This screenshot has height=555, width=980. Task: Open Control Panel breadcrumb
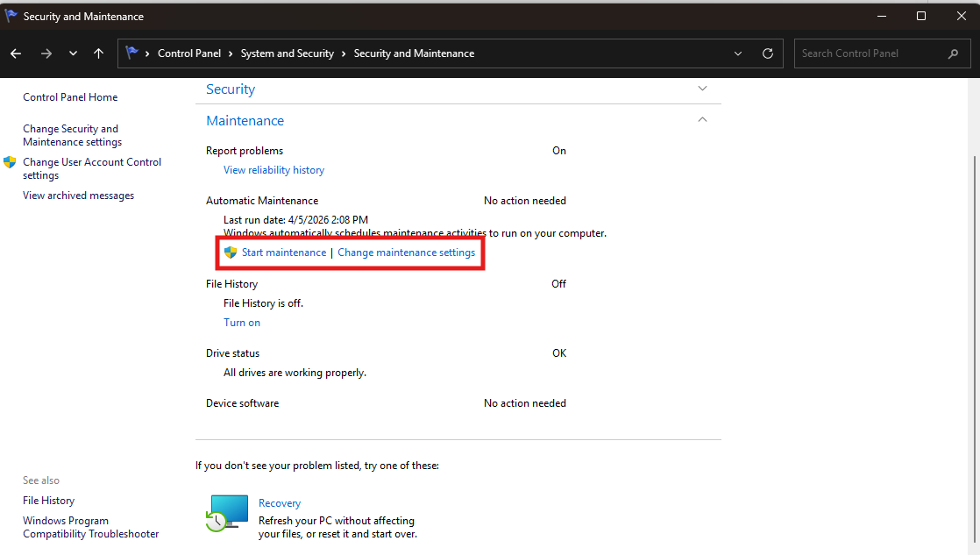pos(189,53)
